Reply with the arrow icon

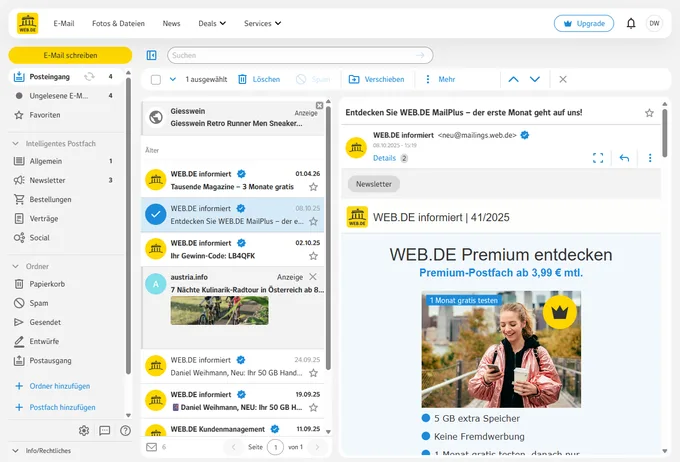pos(624,158)
